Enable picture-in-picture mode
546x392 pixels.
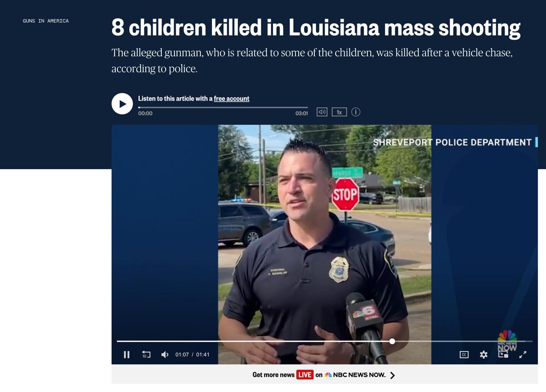click(x=503, y=355)
